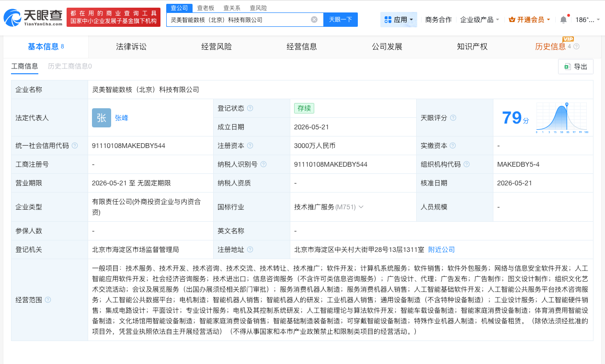Click the help icon next to 历史信息 tab
The width and height of the screenshot is (605, 364).
576,46
